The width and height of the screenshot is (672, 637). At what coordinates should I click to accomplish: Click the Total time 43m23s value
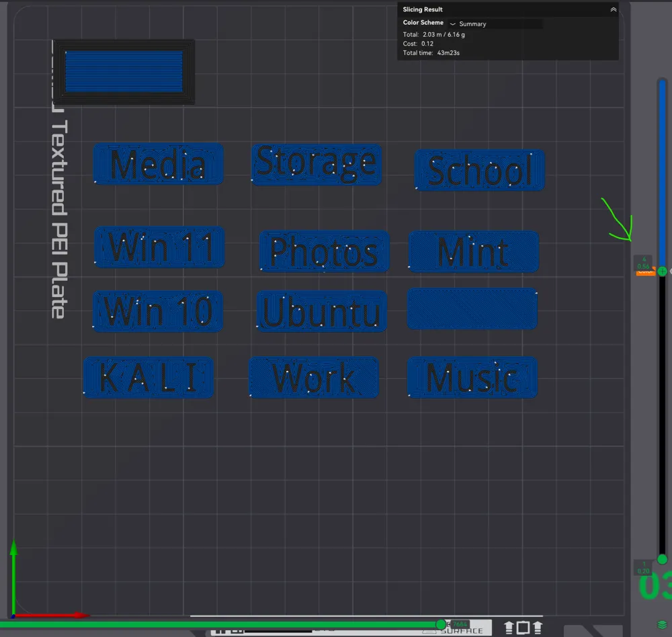tap(448, 53)
